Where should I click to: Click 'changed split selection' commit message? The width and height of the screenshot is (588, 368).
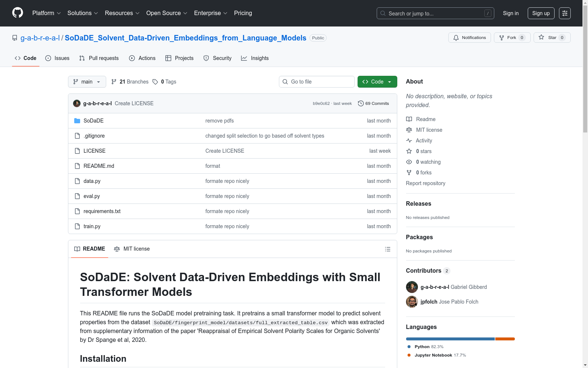tap(265, 136)
